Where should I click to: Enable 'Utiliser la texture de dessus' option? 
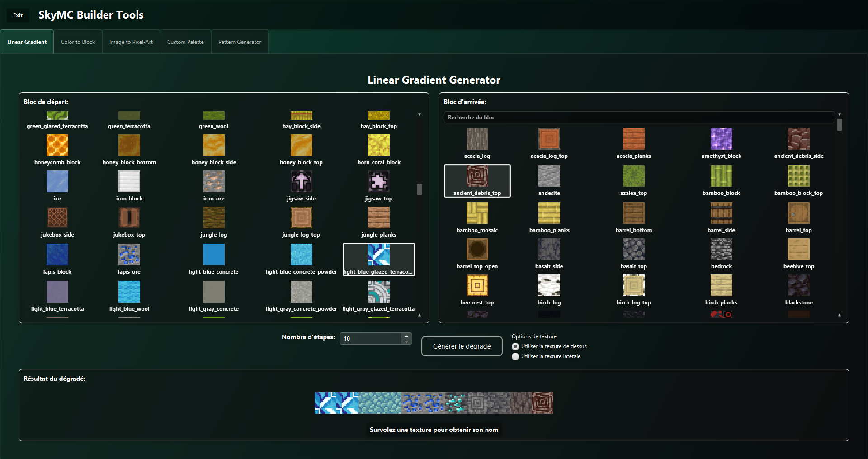pos(515,346)
